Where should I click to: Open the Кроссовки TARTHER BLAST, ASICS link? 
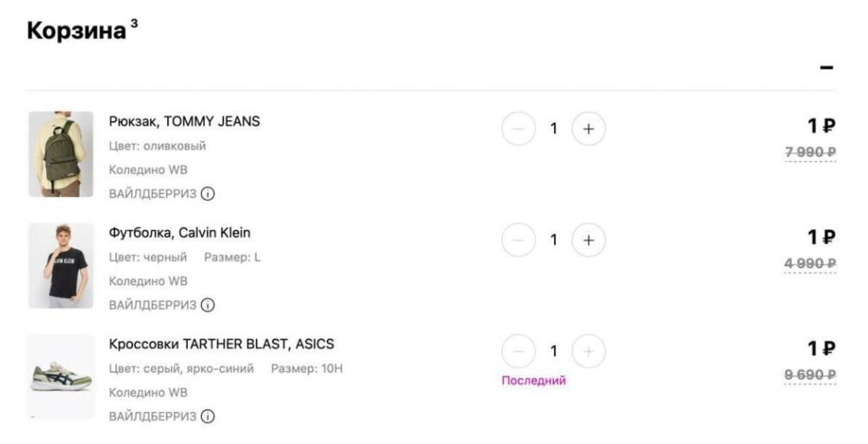(222, 344)
